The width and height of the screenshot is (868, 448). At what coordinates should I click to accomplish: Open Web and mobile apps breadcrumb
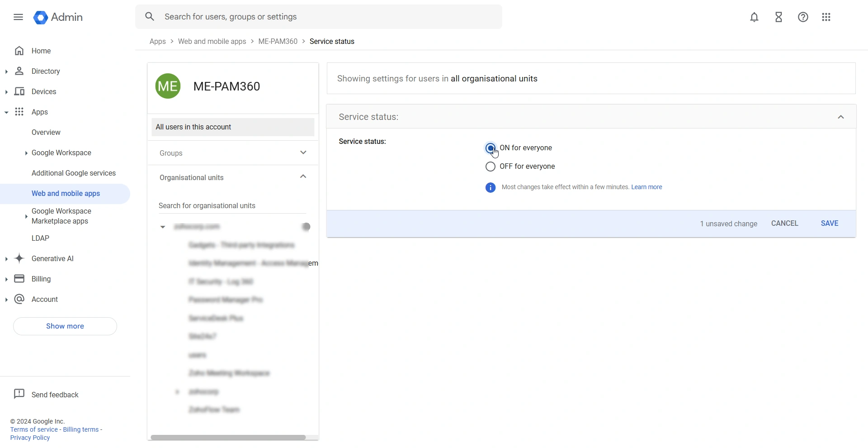pos(212,41)
